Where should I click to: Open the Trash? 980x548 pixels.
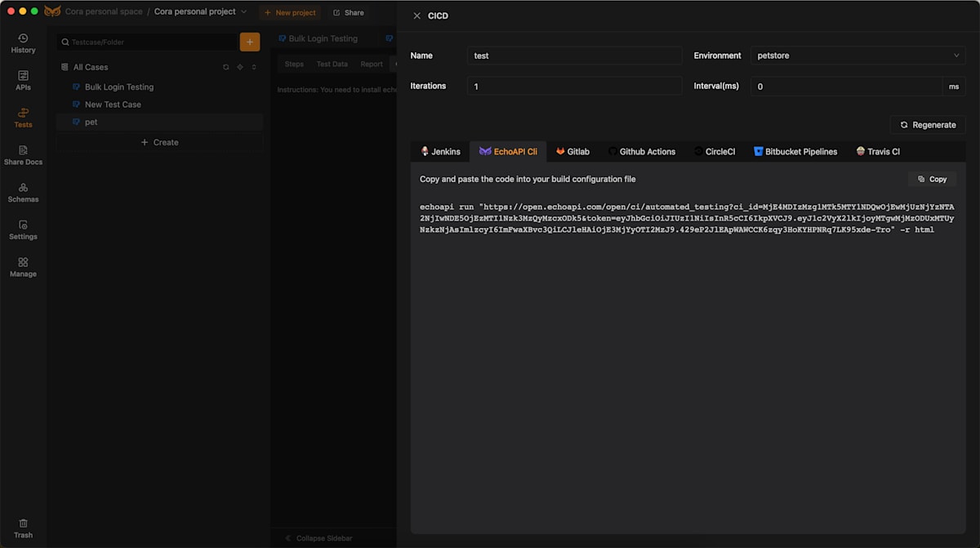[23, 528]
